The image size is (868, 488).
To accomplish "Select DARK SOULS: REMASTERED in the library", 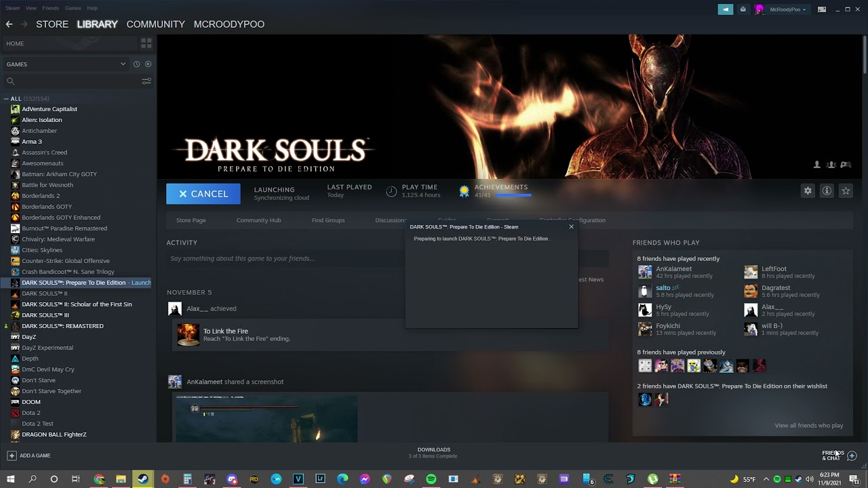I will pos(62,326).
